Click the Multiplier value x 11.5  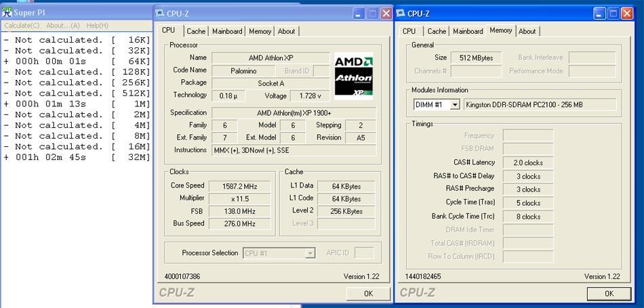(x=239, y=199)
